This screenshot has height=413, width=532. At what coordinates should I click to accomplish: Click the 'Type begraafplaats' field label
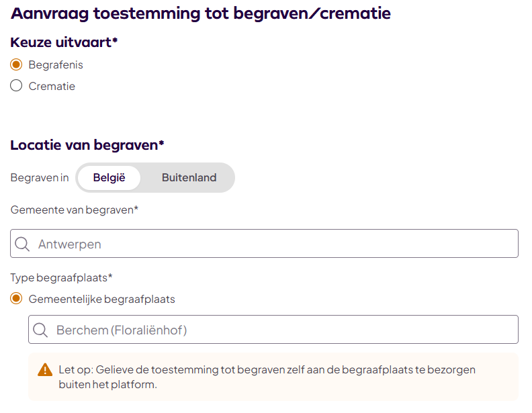pos(61,277)
